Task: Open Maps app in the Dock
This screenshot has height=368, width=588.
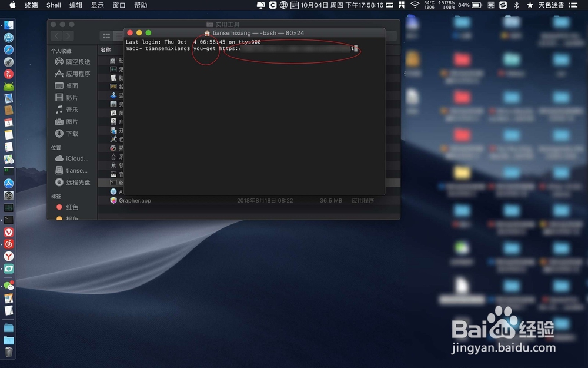Action: click(x=9, y=159)
